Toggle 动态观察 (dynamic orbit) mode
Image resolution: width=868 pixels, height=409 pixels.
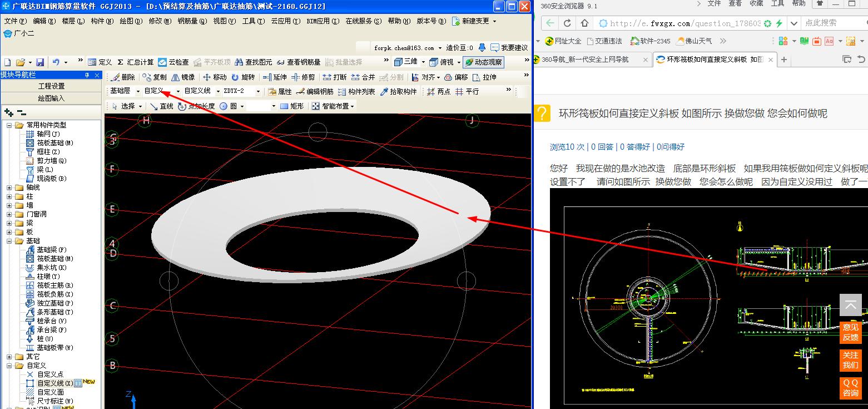click(x=484, y=62)
